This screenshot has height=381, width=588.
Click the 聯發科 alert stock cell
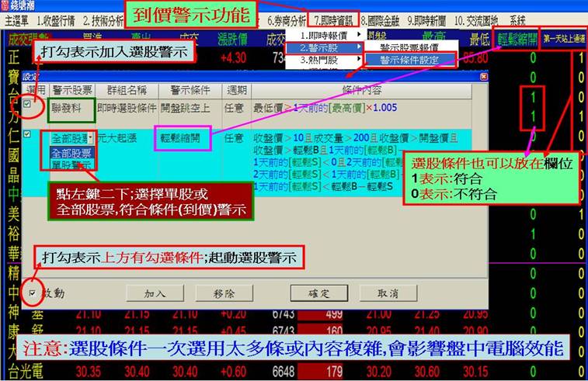(x=71, y=109)
